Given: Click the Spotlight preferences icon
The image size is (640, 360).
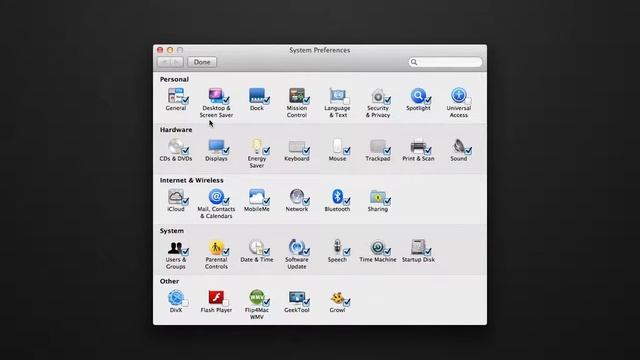Looking at the screenshot, I should (418, 96).
